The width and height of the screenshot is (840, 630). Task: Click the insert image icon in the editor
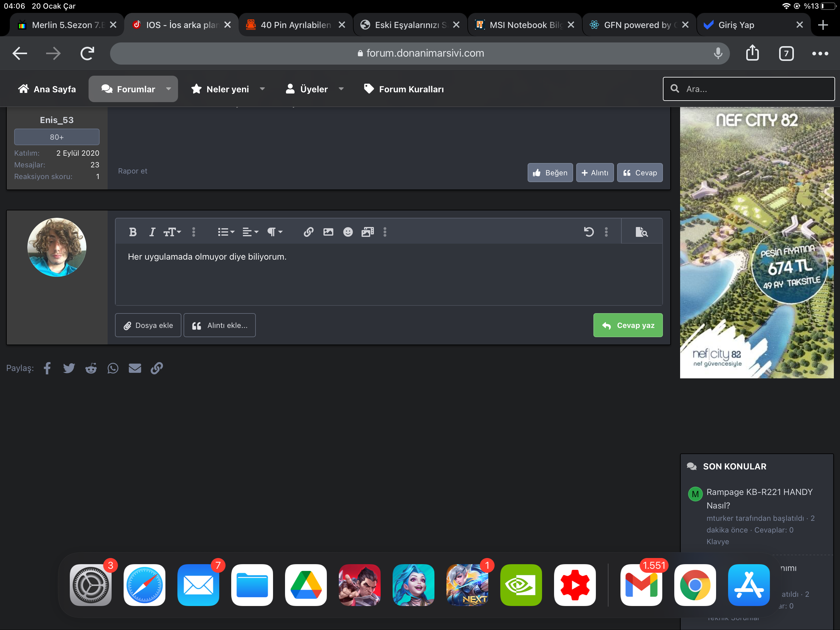tap(328, 232)
